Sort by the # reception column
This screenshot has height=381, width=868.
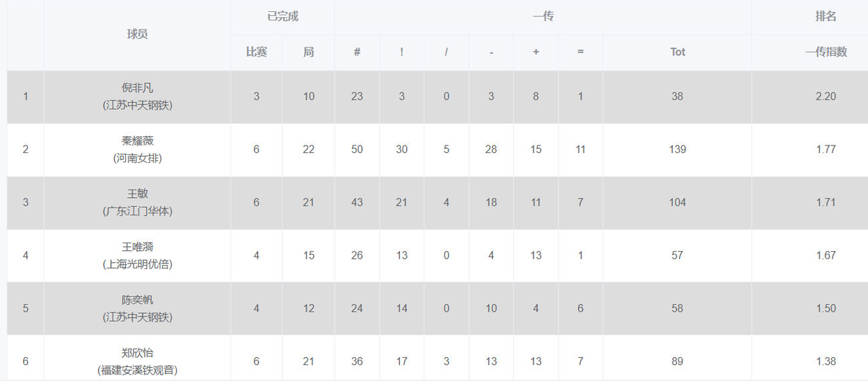(x=356, y=52)
